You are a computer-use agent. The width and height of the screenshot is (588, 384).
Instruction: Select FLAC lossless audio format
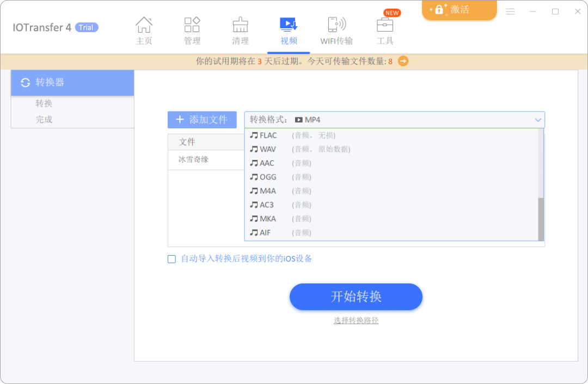point(266,135)
